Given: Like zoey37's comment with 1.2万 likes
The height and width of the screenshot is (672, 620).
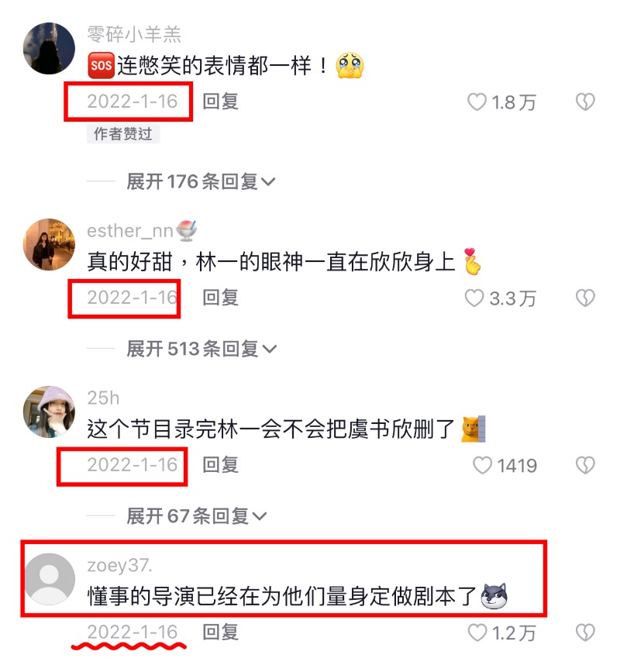Looking at the screenshot, I should (x=477, y=632).
